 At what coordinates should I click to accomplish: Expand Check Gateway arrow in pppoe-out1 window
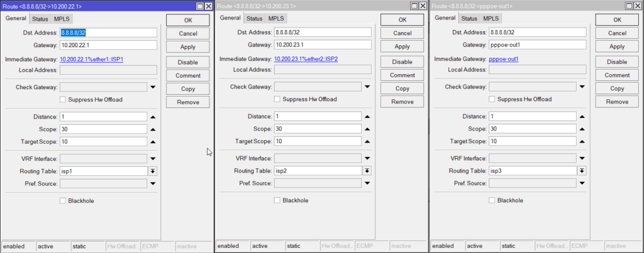pos(582,87)
